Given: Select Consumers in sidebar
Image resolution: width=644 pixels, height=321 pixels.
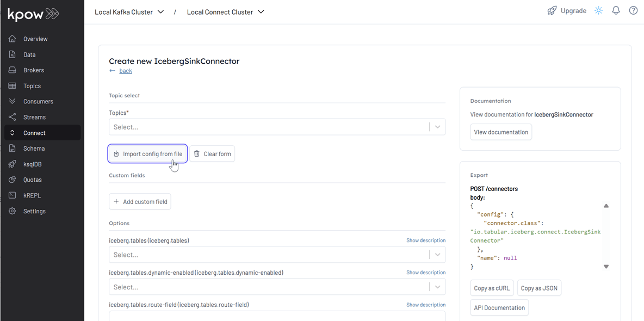Looking at the screenshot, I should coord(38,102).
